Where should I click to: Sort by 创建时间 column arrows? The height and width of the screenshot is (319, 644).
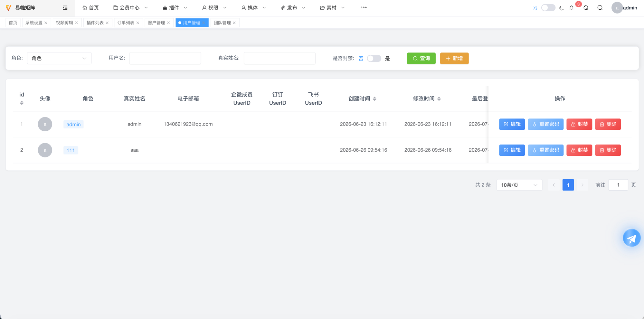374,99
